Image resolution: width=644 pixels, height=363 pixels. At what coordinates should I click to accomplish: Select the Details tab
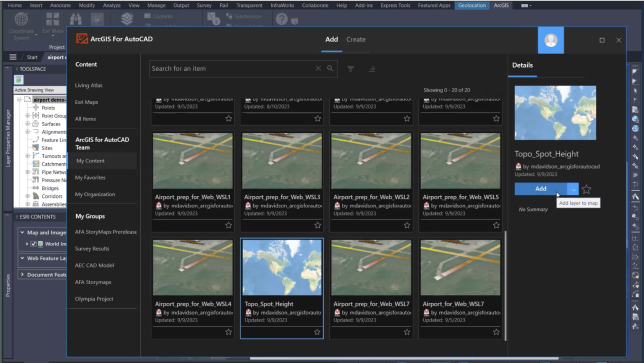tap(522, 65)
